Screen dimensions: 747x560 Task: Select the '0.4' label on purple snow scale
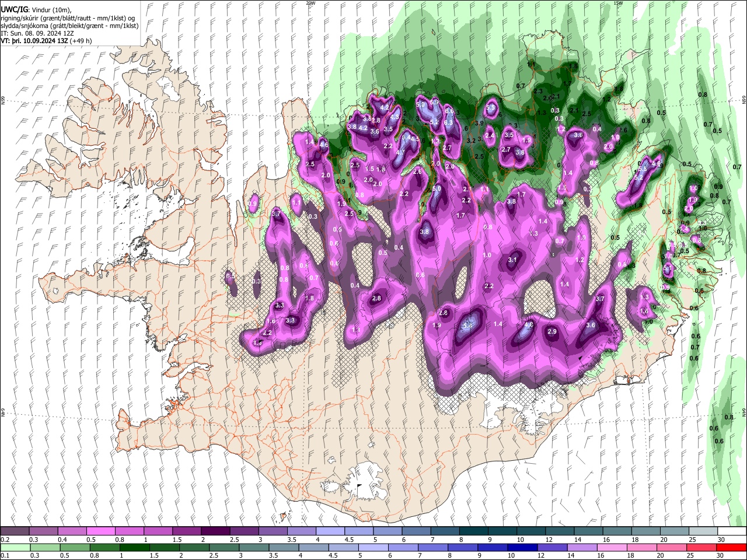pos(62,540)
